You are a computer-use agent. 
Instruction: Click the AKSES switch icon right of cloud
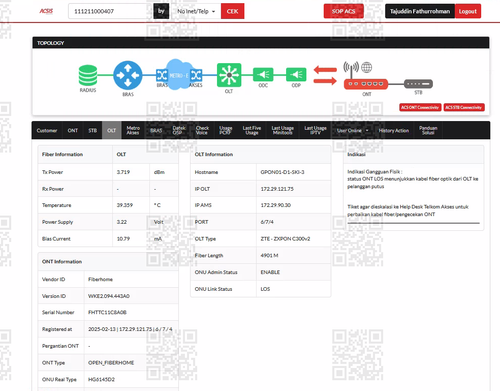pos(196,75)
